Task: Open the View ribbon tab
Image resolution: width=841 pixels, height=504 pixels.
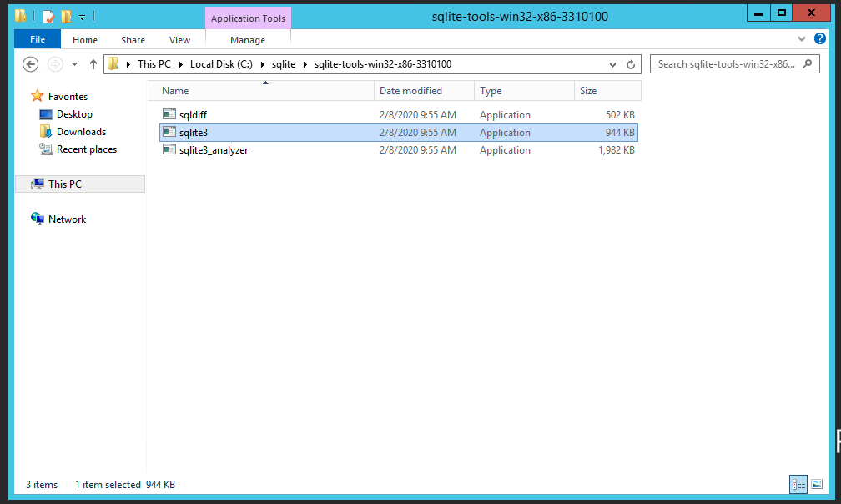Action: [x=179, y=40]
